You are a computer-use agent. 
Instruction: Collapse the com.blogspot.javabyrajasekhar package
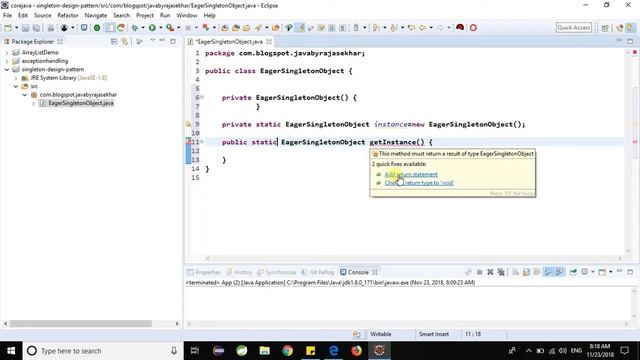[24, 95]
